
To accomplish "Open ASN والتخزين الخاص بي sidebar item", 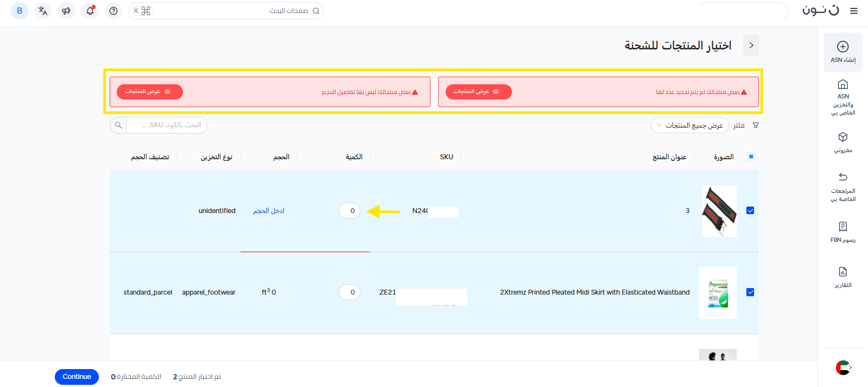I will (843, 98).
